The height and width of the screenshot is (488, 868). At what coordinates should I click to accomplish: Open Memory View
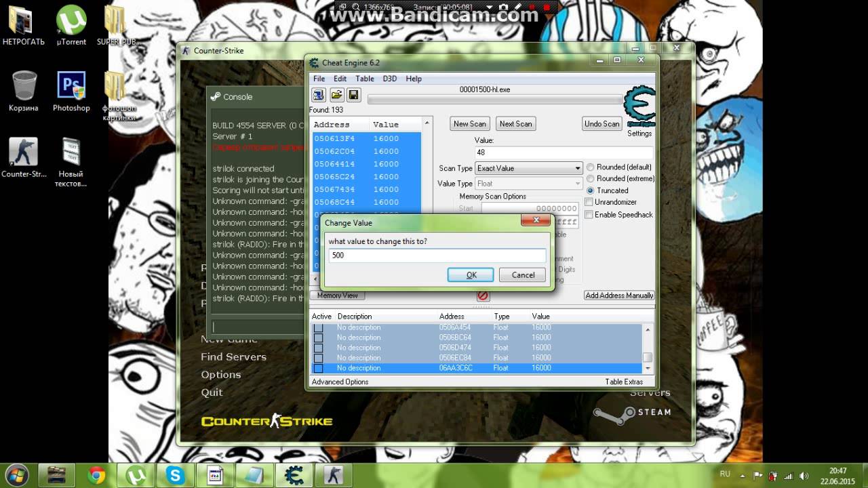pos(338,296)
